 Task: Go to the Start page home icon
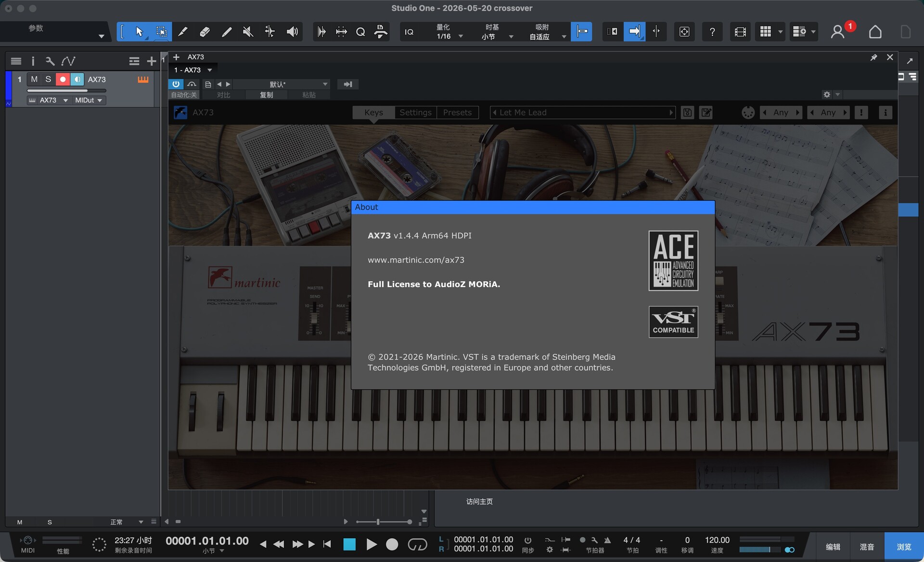pyautogui.click(x=875, y=32)
